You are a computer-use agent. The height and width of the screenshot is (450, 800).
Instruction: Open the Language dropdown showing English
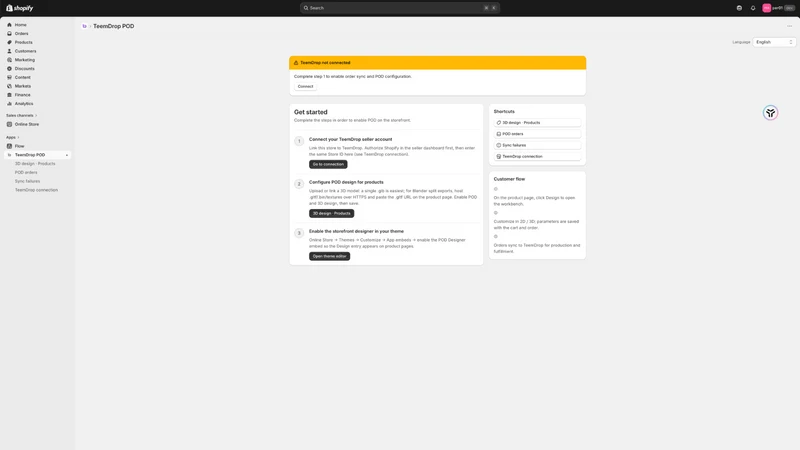[774, 42]
